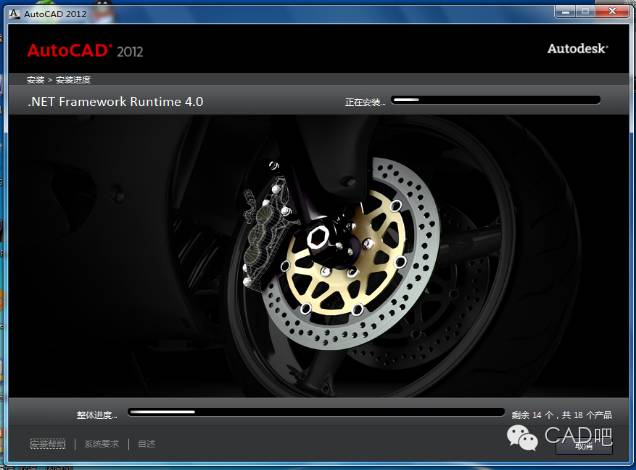This screenshot has height=470, width=636.
Task: Click the 取消 cancel button
Action: point(584,446)
